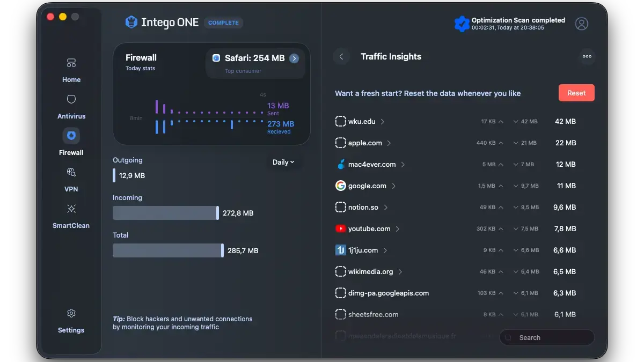Click the user account profile icon
The image size is (644, 362).
click(581, 24)
